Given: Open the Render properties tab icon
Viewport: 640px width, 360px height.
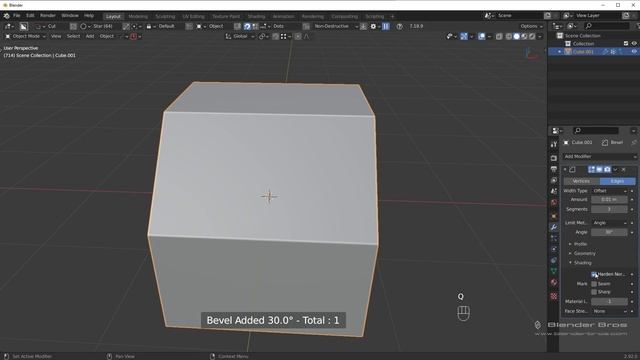Looking at the screenshot, I should coord(554,158).
